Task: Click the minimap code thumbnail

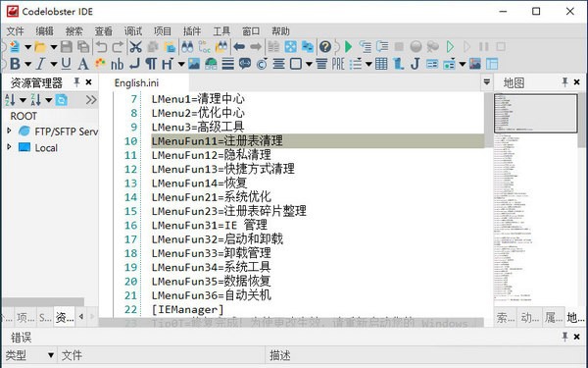Action: click(x=535, y=113)
